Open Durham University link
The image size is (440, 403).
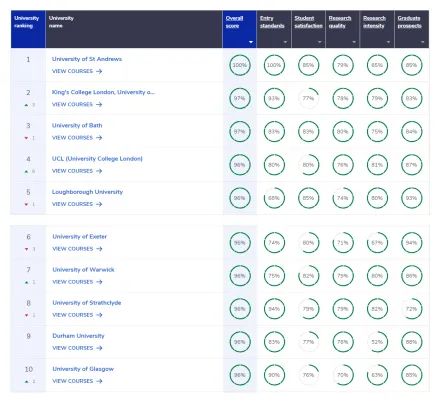[78, 336]
